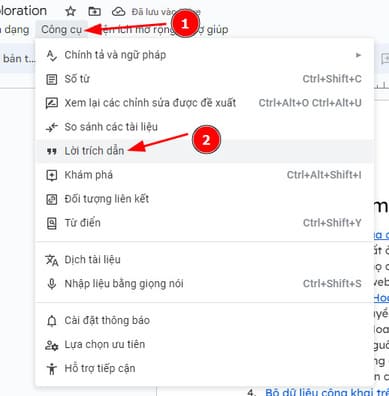Screen dimensions: 389x396
Task: Choose Dịch tài liệu
Action: 204,260
